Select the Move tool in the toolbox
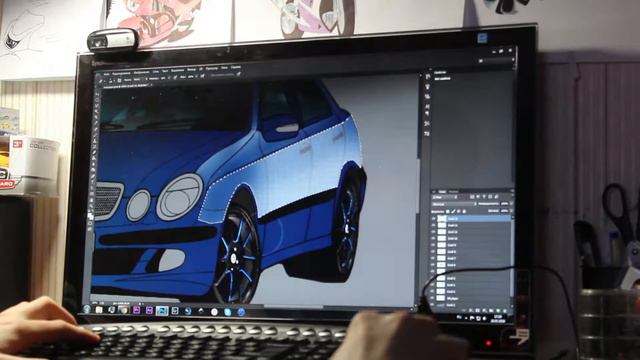This screenshot has height=360, width=640. pos(98,94)
